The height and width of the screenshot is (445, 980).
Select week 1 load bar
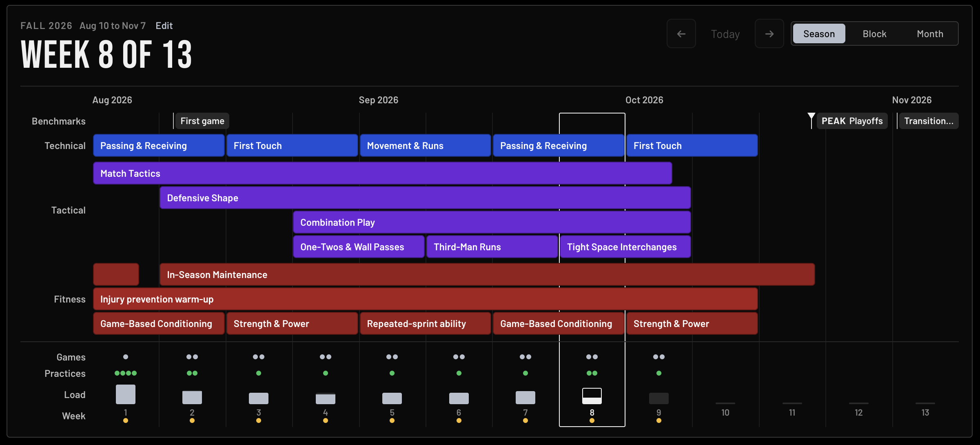coord(126,394)
